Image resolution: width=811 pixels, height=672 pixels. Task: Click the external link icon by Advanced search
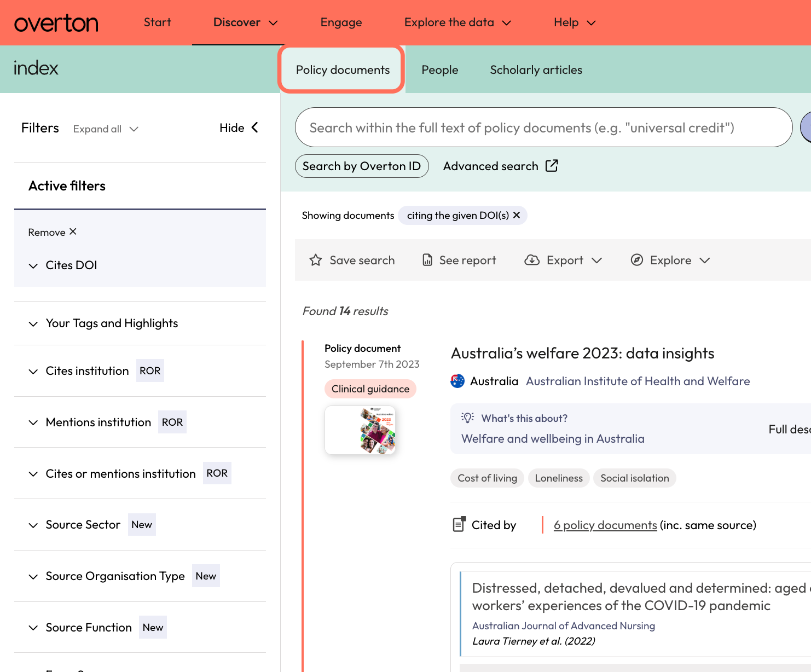(x=552, y=166)
